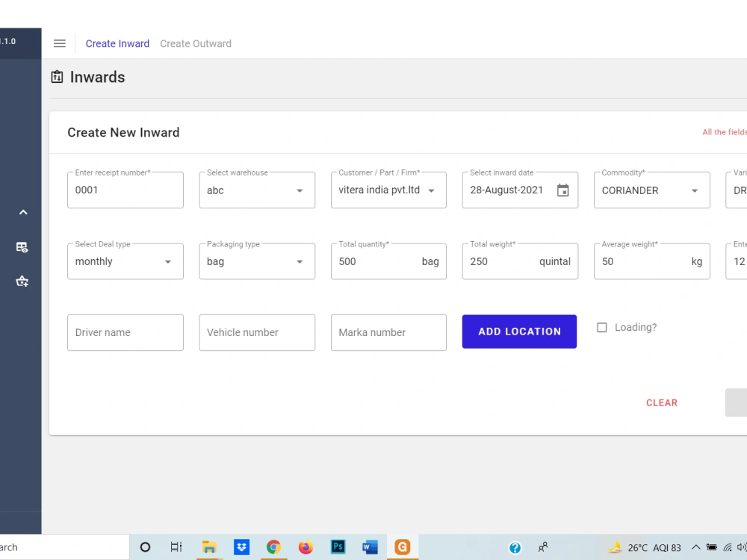The height and width of the screenshot is (560, 747).
Task: Open Firefox from taskbar
Action: (x=306, y=547)
